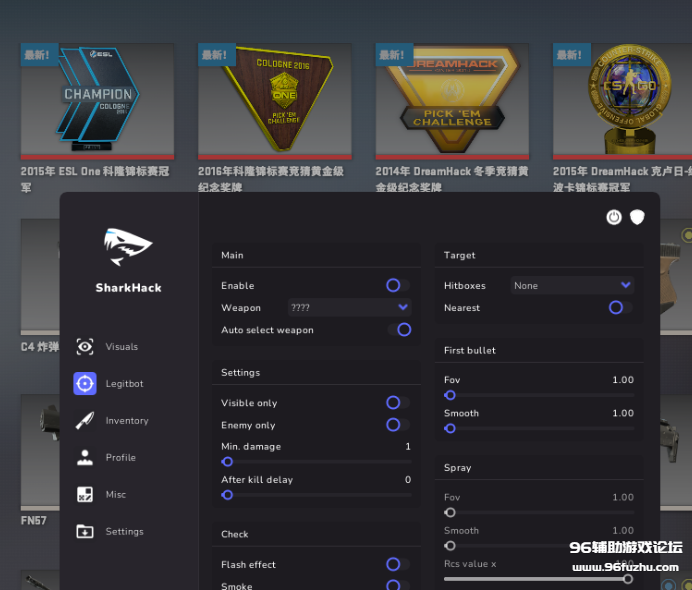Toggle the Nearest target switch

click(620, 308)
